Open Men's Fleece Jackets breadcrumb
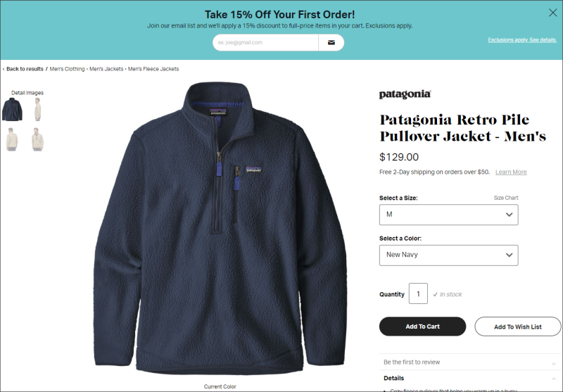 (153, 69)
